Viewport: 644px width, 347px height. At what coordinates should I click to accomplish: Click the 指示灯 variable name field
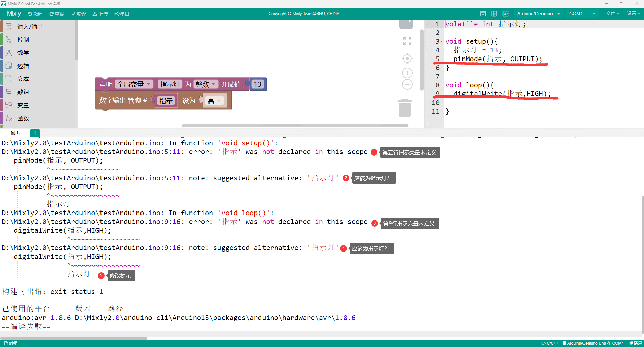click(170, 84)
